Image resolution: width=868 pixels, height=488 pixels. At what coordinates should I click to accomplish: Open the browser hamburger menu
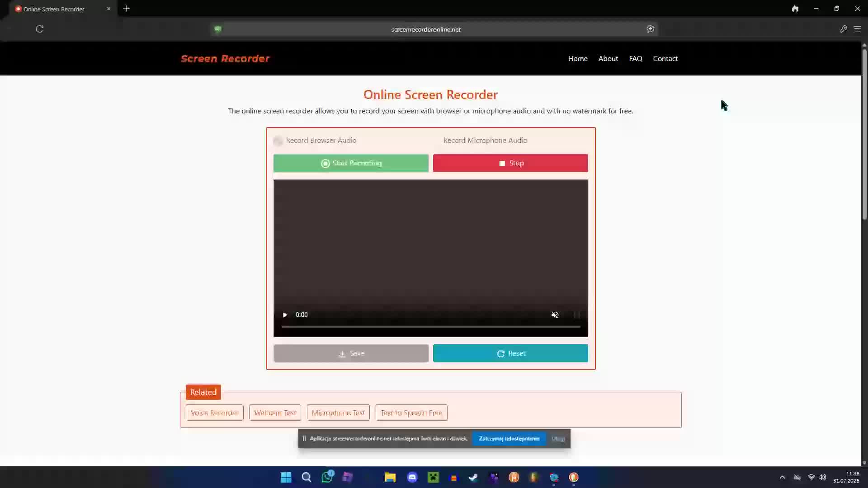(857, 29)
